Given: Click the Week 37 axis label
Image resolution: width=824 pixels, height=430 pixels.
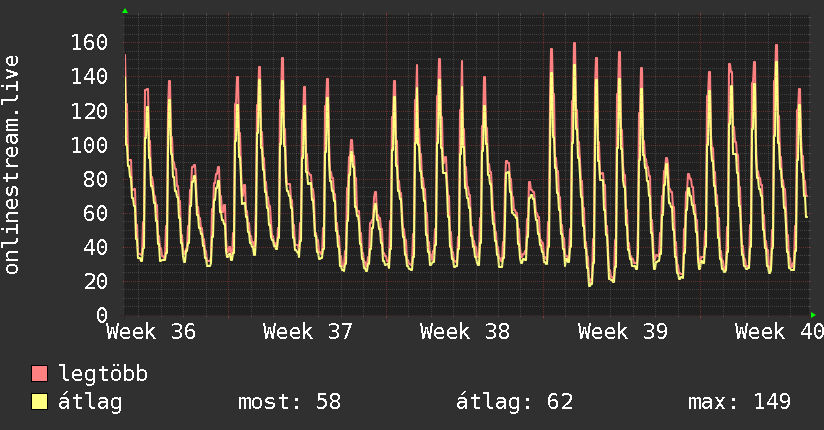Looking at the screenshot, I should click(308, 332).
